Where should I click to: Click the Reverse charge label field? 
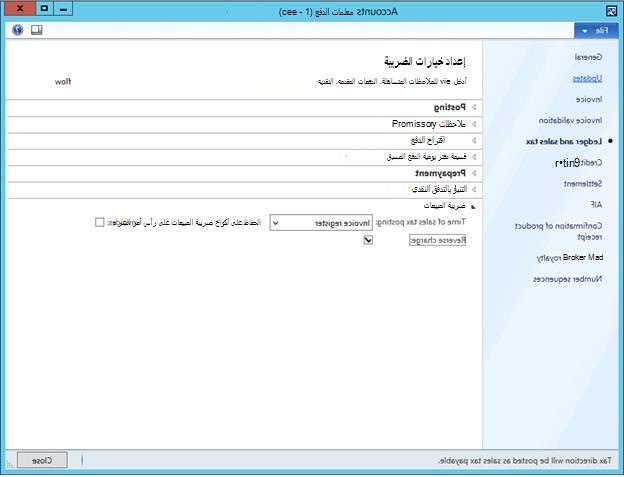(x=437, y=240)
